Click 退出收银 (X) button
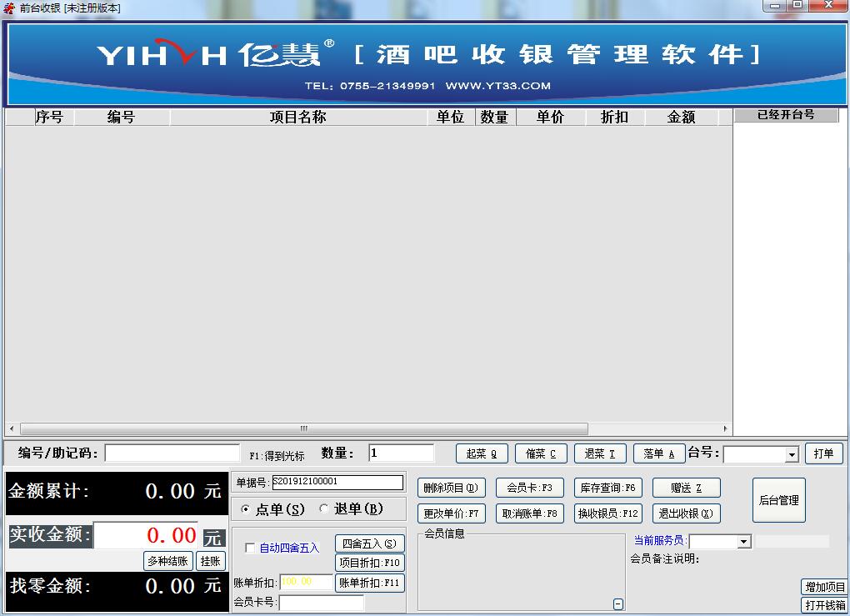 687,513
